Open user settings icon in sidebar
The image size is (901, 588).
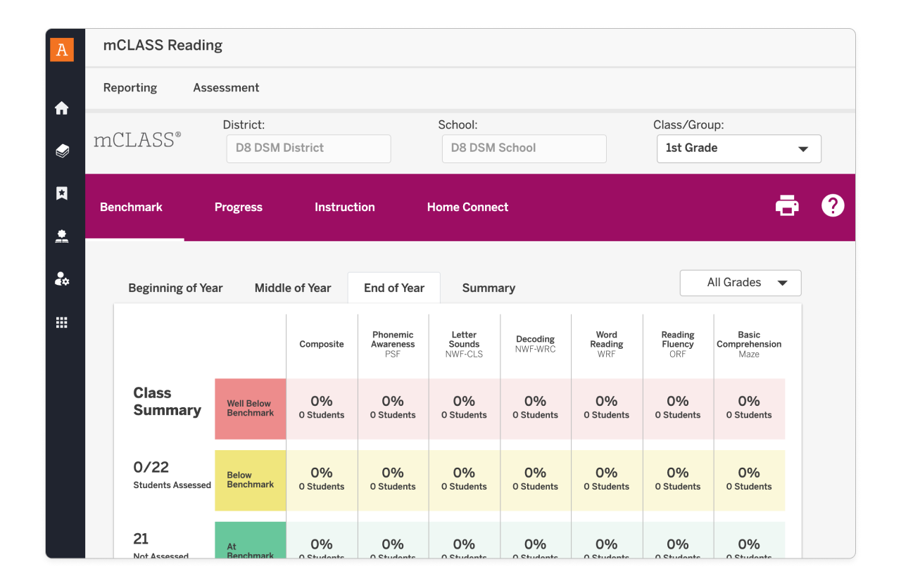coord(62,279)
